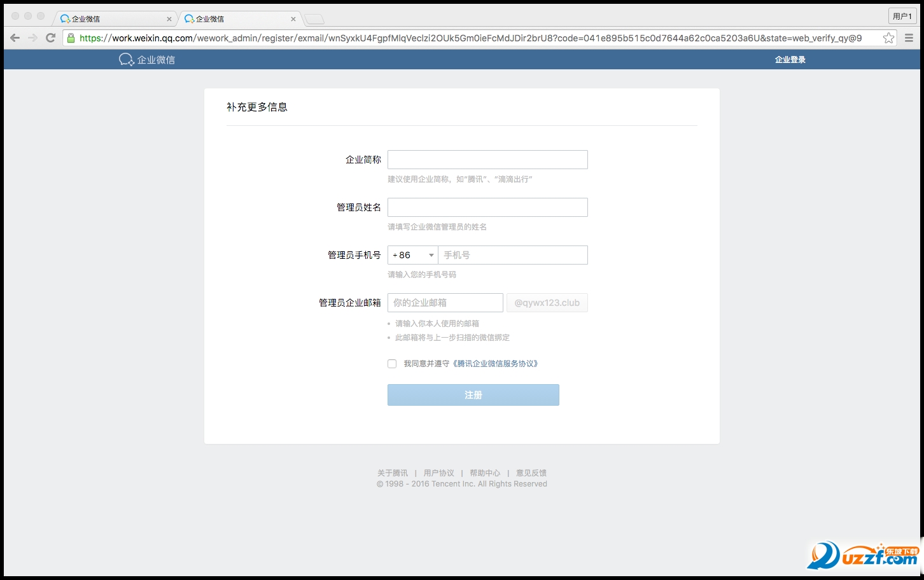
Task: Open the browser hamburger menu
Action: (909, 38)
